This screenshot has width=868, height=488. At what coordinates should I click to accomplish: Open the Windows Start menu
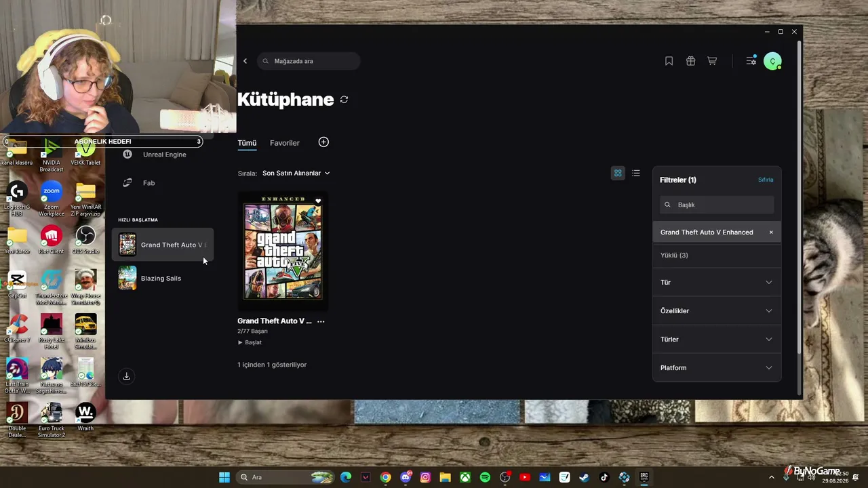click(x=224, y=477)
